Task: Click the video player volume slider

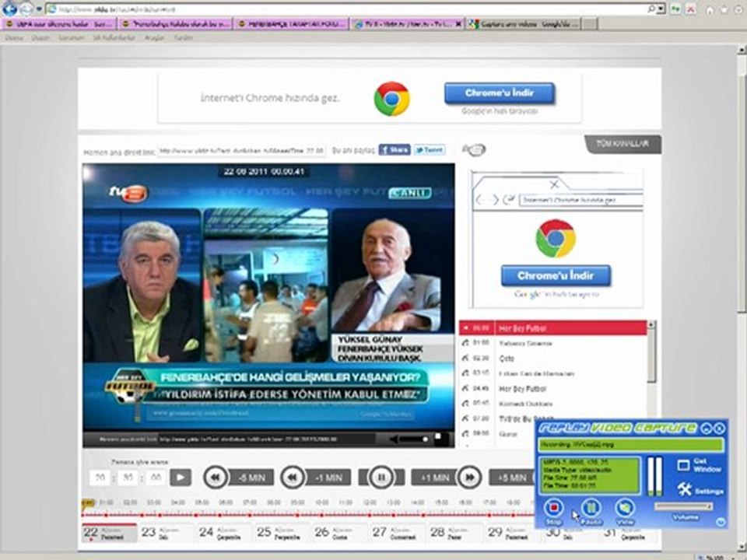Action: tap(412, 439)
